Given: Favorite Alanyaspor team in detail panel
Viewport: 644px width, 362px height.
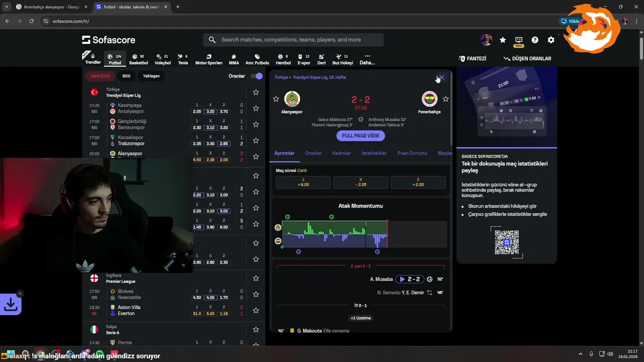Looking at the screenshot, I should [x=276, y=99].
